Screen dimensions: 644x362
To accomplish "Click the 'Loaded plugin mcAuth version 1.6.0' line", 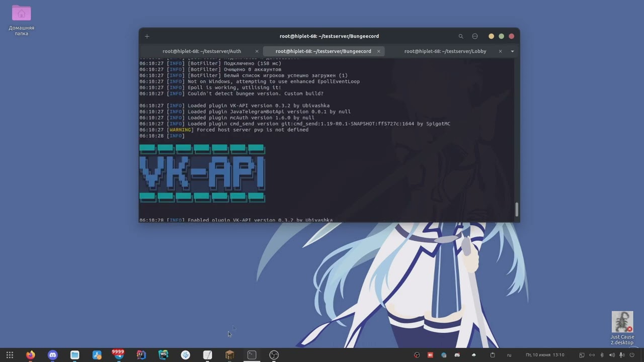I will pos(227,118).
